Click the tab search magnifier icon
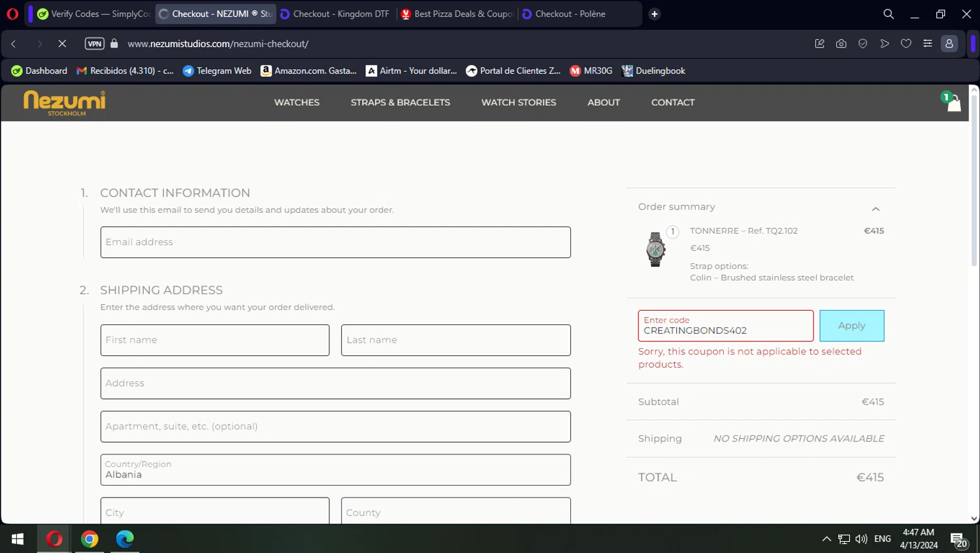This screenshot has width=980, height=553. [889, 14]
